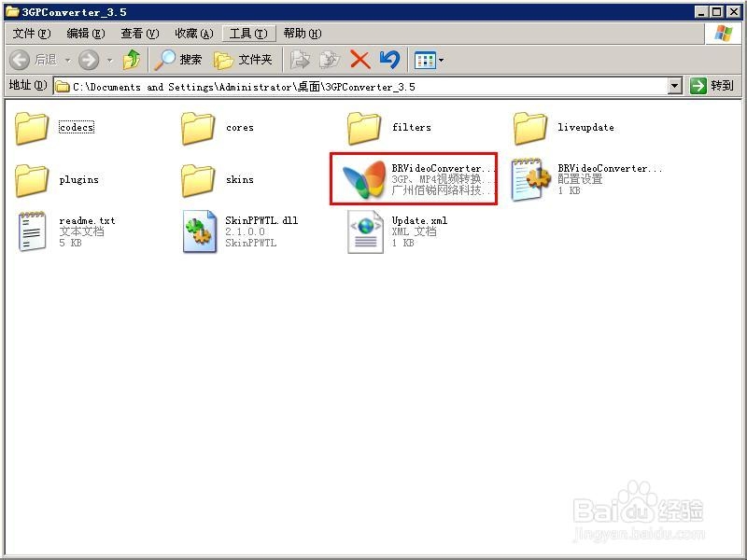Click the 3GPConverter_3.5 title bar folder icon
The height and width of the screenshot is (560, 747).
[12, 12]
